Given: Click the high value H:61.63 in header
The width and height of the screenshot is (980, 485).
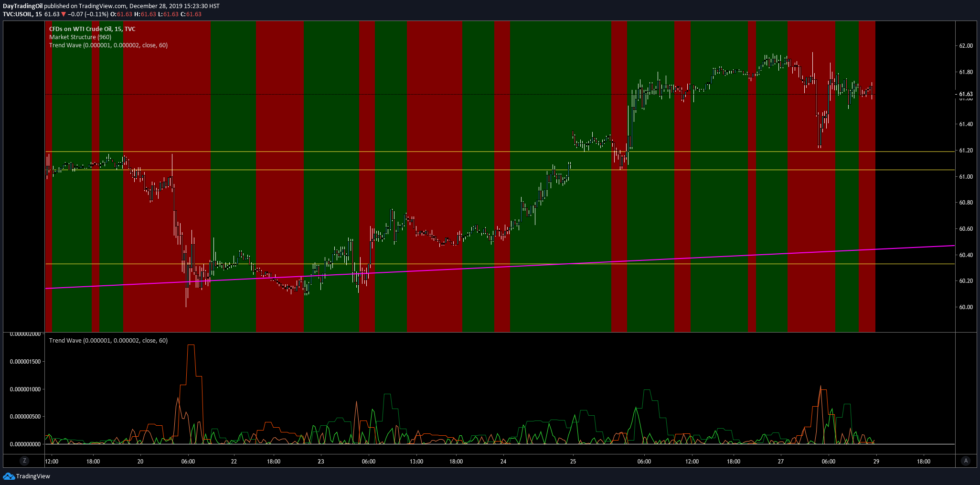Looking at the screenshot, I should tap(145, 14).
